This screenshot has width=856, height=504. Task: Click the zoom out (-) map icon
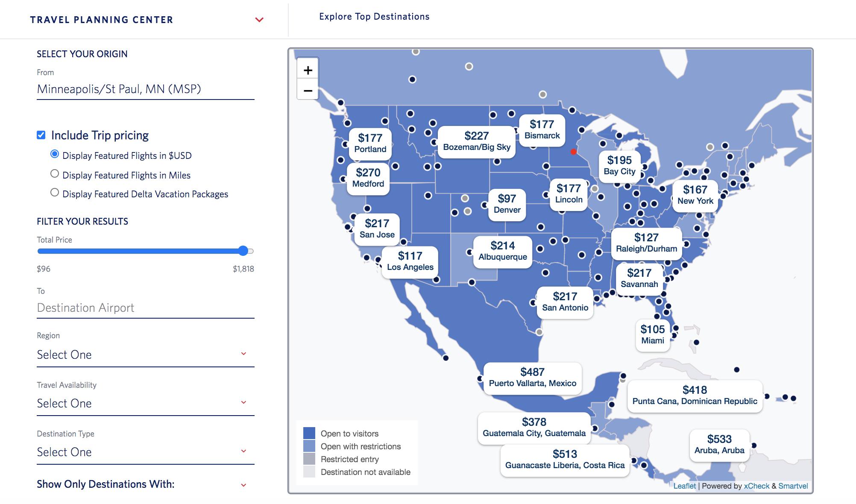[x=308, y=90]
